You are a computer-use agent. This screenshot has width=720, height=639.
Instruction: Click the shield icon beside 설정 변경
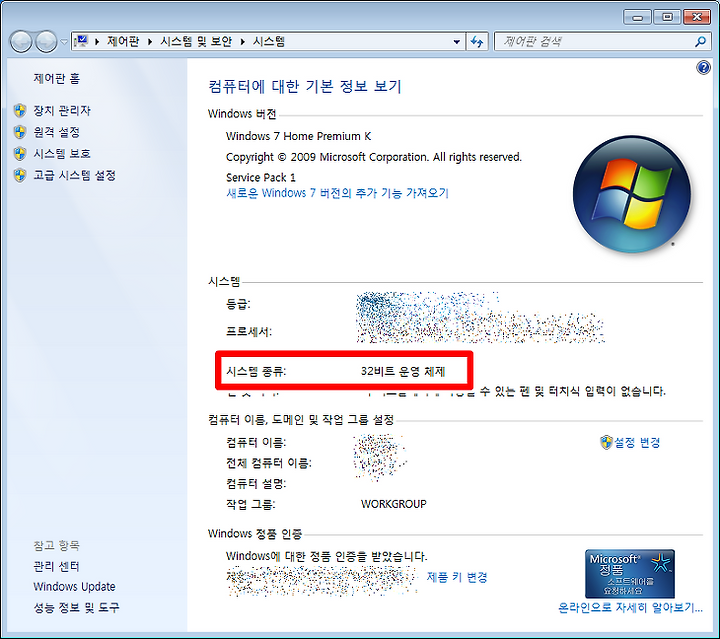(x=606, y=443)
